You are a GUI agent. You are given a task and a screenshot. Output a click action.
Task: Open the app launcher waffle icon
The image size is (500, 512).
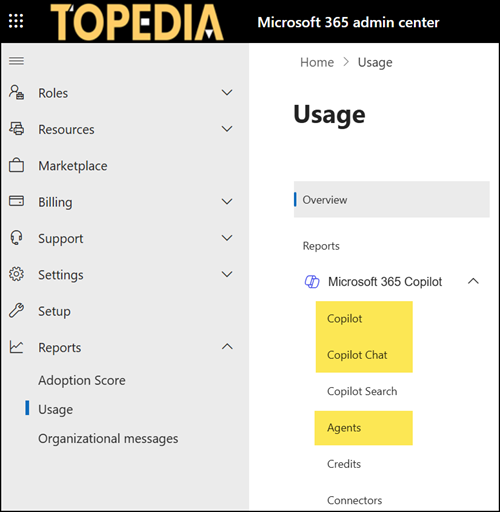click(16, 21)
